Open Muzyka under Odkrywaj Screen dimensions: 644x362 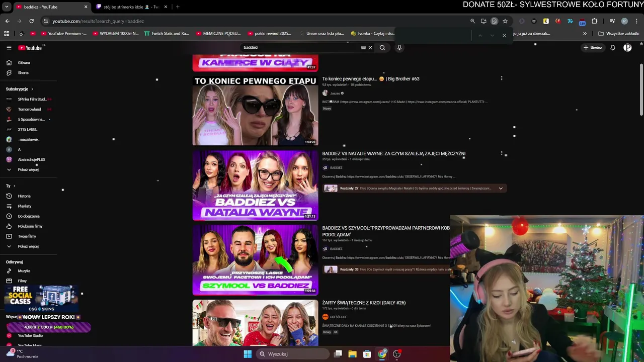[24, 271]
